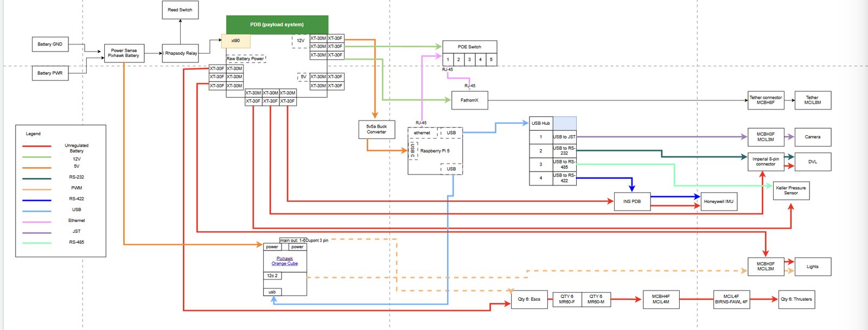Select the MCBH3F MCIL3M block beside Lights
Image resolution: width=868 pixels, height=330 pixels.
[x=766, y=266]
